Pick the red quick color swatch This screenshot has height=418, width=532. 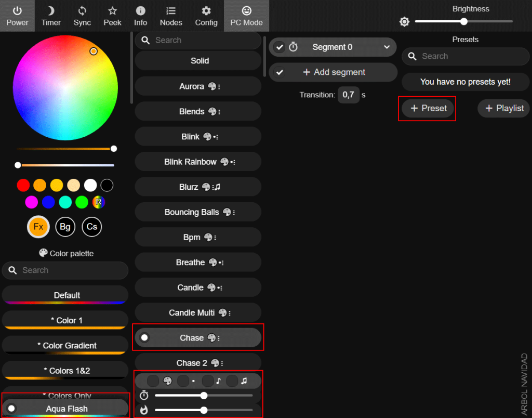pos(23,185)
